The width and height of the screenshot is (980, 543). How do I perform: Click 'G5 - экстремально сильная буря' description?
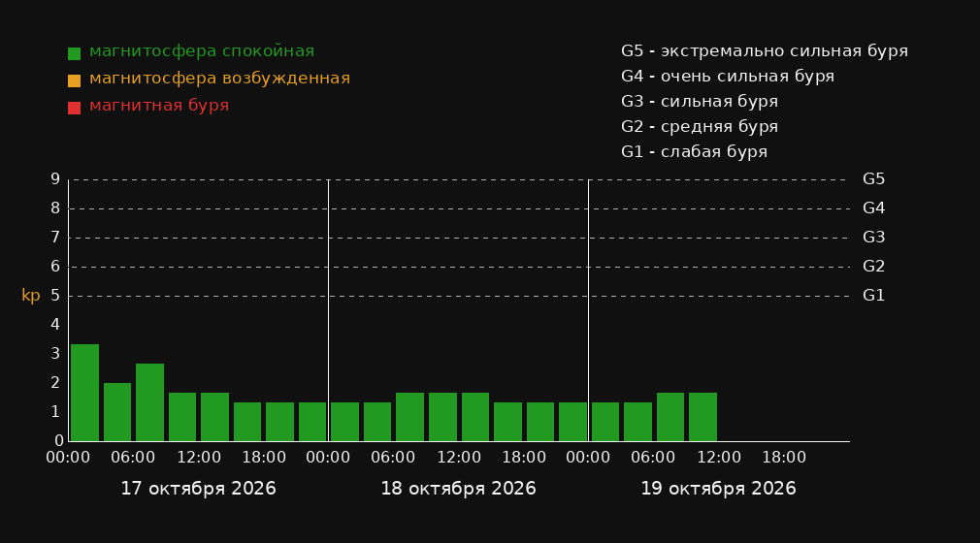[765, 51]
